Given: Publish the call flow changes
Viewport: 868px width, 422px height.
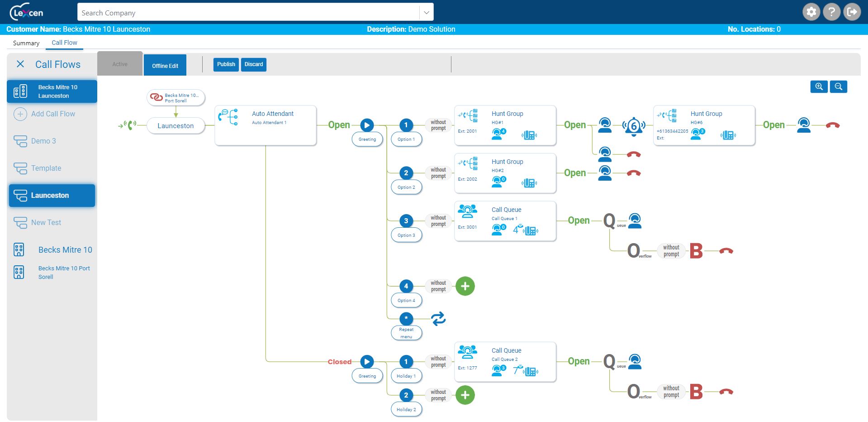Looking at the screenshot, I should pyautogui.click(x=226, y=64).
